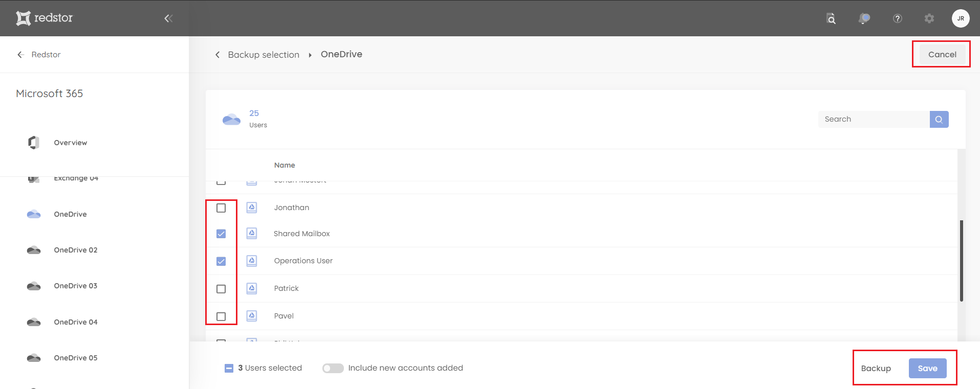
Task: Open notifications bell icon
Action: [864, 18]
